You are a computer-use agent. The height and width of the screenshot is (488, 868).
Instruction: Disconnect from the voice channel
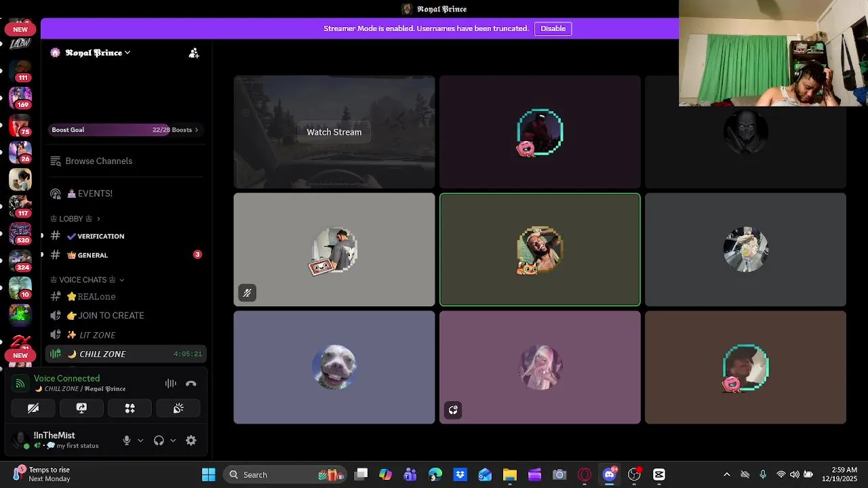point(191,384)
